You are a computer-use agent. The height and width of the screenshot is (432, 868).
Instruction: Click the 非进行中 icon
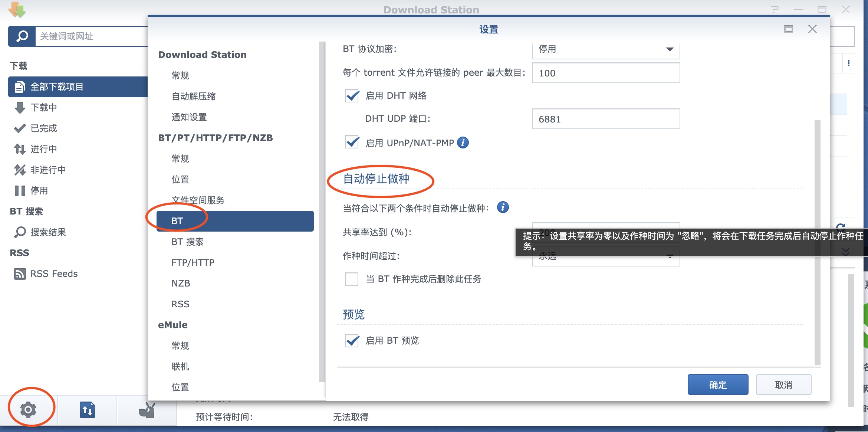pyautogui.click(x=20, y=170)
